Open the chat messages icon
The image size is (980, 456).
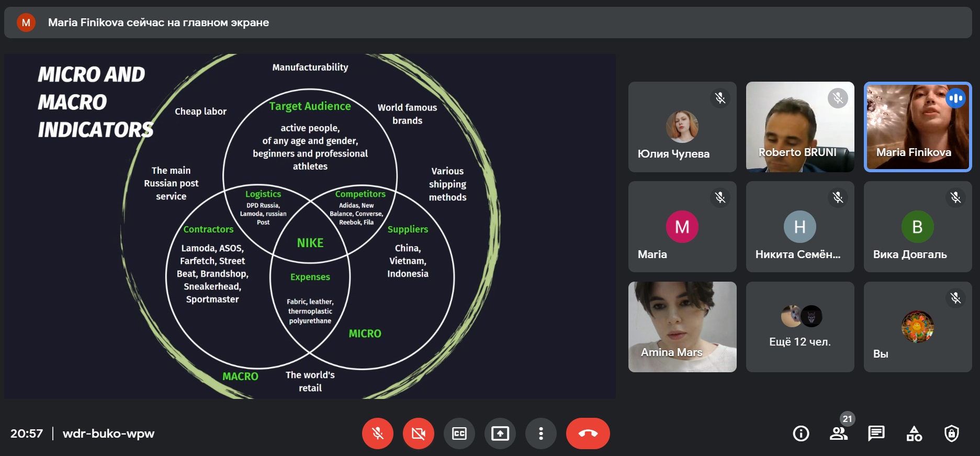click(x=876, y=433)
